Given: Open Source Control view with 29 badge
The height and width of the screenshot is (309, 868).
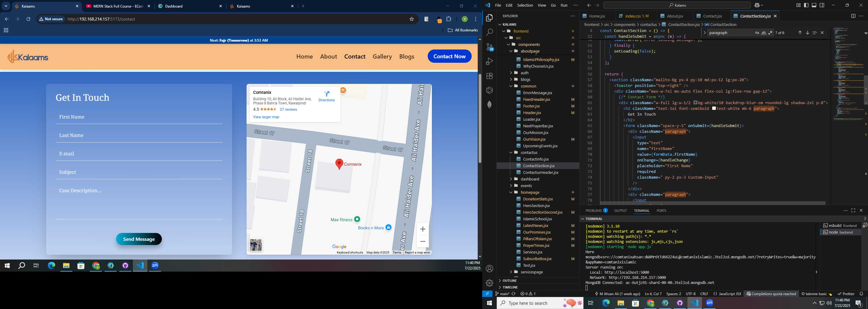Looking at the screenshot, I should pos(489,47).
